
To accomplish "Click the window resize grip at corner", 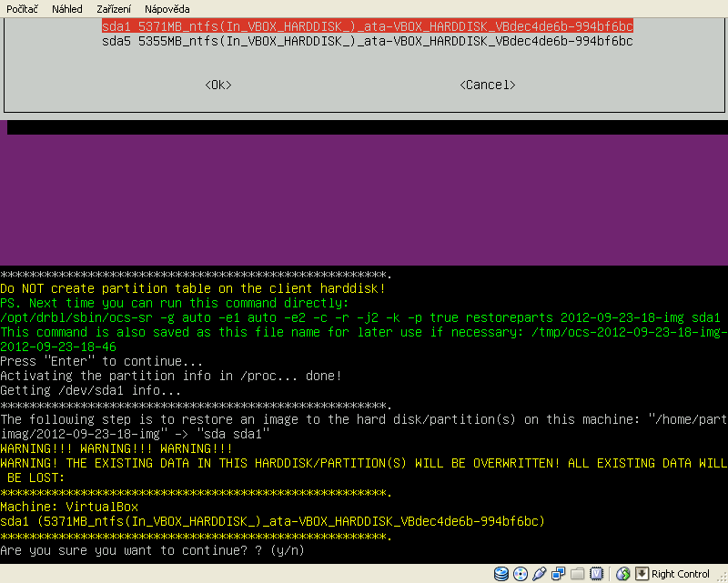I will pos(721,576).
